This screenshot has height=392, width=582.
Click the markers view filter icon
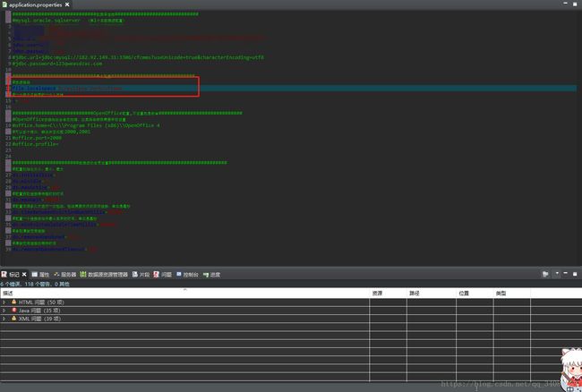pyautogui.click(x=545, y=274)
